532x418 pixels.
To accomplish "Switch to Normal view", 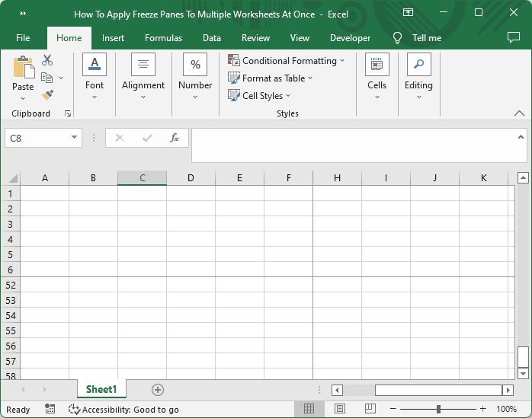I will point(309,409).
